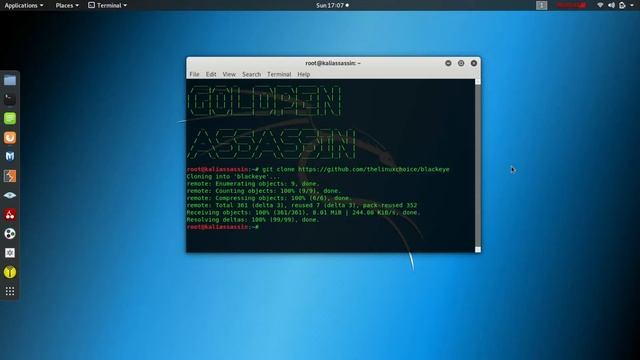
Task: Click the workspace indicator in top bar
Action: tap(542, 5)
